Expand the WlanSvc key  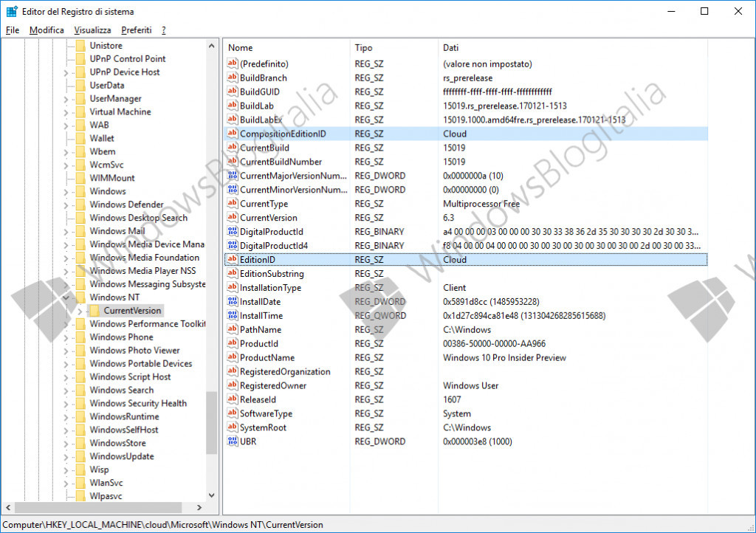[66, 484]
